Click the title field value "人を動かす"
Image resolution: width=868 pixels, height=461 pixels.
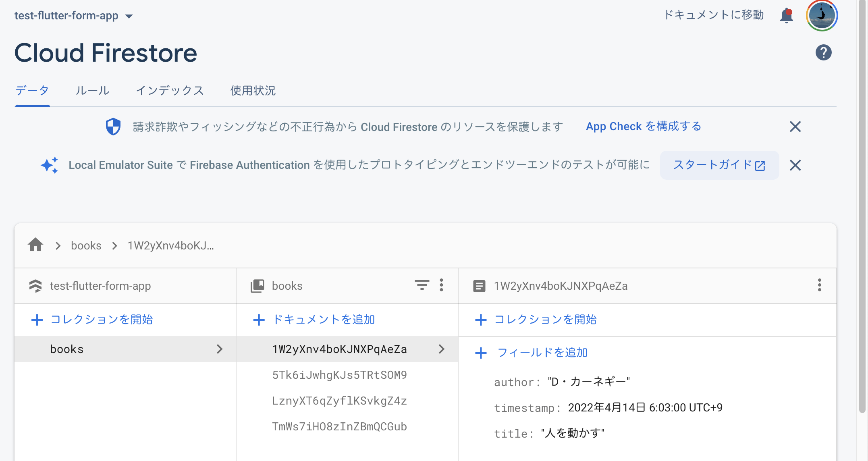(573, 433)
